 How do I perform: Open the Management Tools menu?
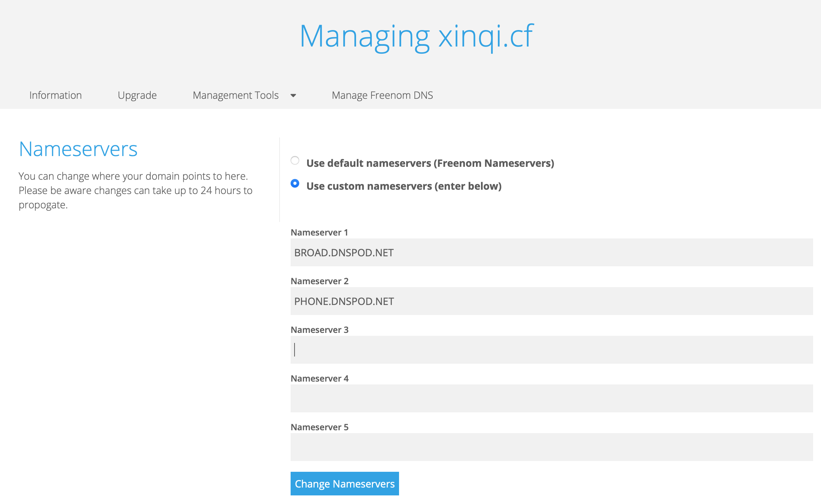pos(235,95)
